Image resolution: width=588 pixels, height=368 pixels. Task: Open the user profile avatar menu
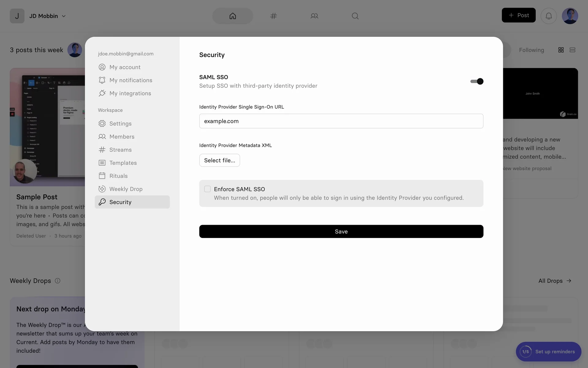click(570, 16)
